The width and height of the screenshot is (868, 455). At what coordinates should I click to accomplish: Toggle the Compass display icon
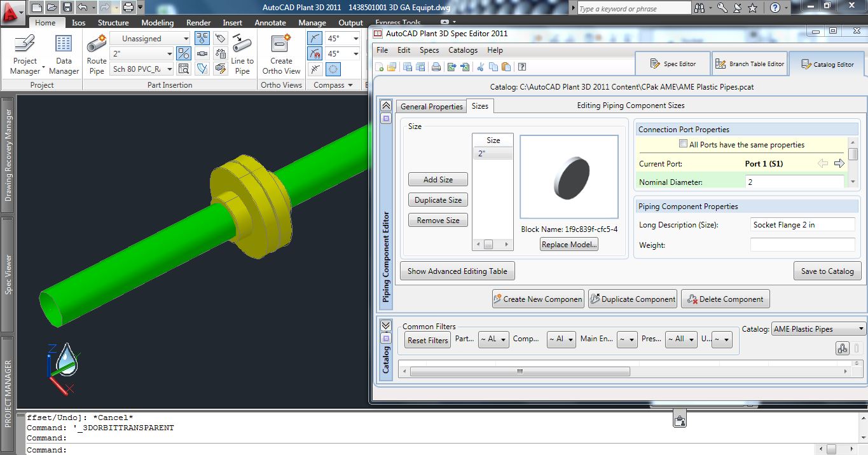[x=333, y=69]
